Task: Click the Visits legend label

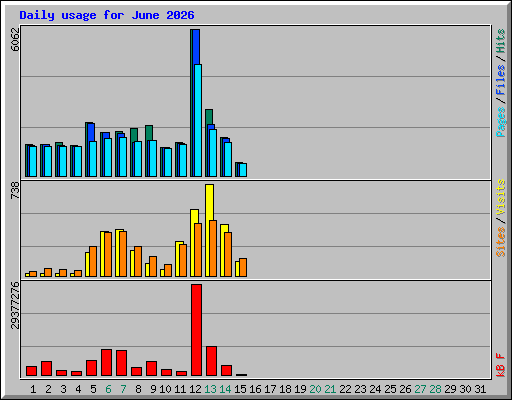Action: [501, 197]
